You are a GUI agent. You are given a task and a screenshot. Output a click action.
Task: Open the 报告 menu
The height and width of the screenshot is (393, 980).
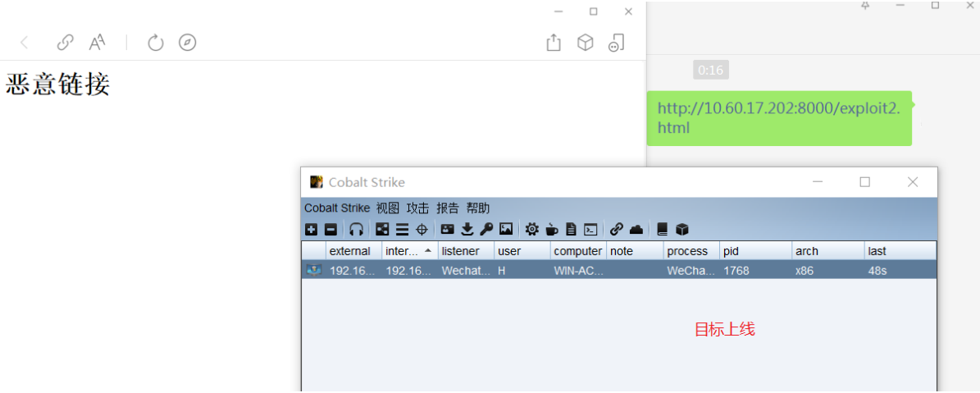[x=448, y=208]
